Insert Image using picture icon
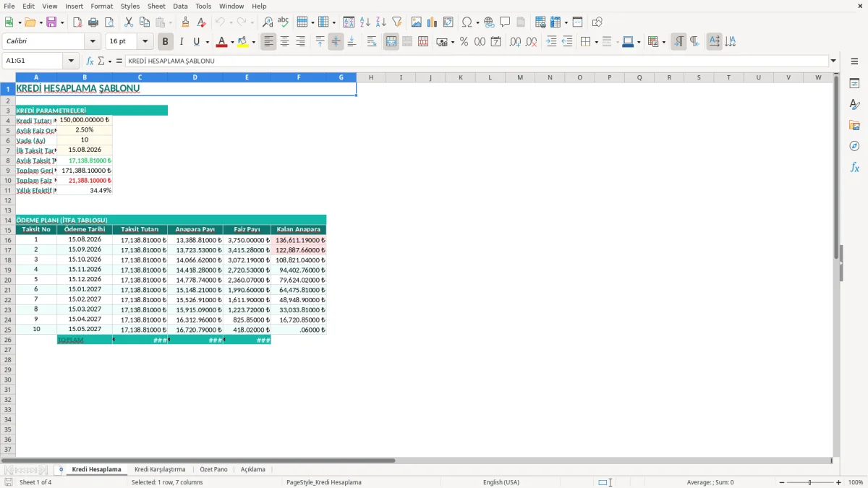Image resolution: width=868 pixels, height=488 pixels. [x=417, y=22]
